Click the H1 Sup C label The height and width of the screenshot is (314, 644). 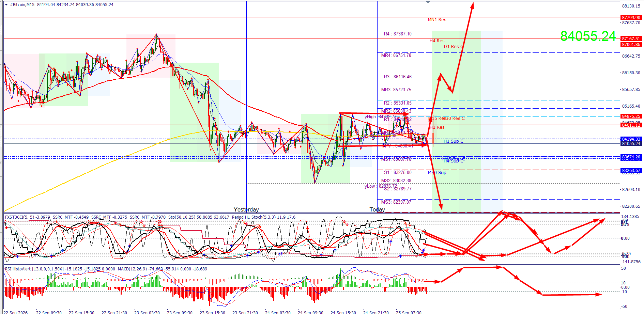click(x=454, y=141)
